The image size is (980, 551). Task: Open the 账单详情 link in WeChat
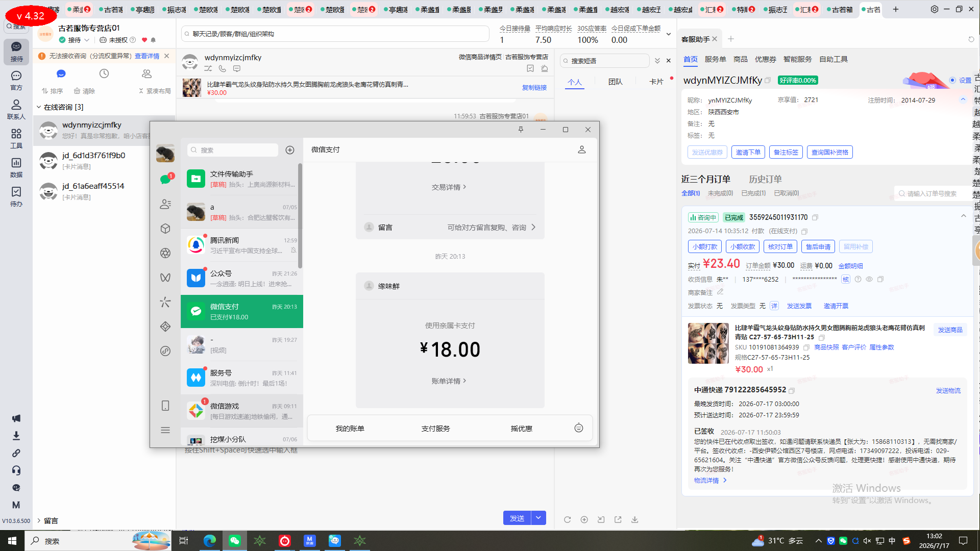[449, 381]
